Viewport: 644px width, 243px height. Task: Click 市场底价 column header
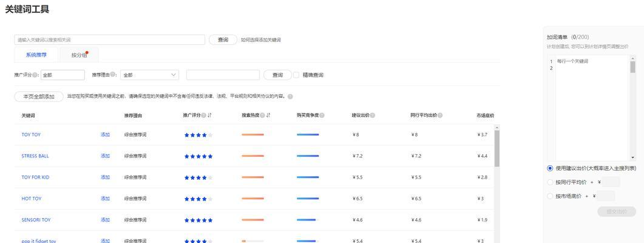coord(486,116)
